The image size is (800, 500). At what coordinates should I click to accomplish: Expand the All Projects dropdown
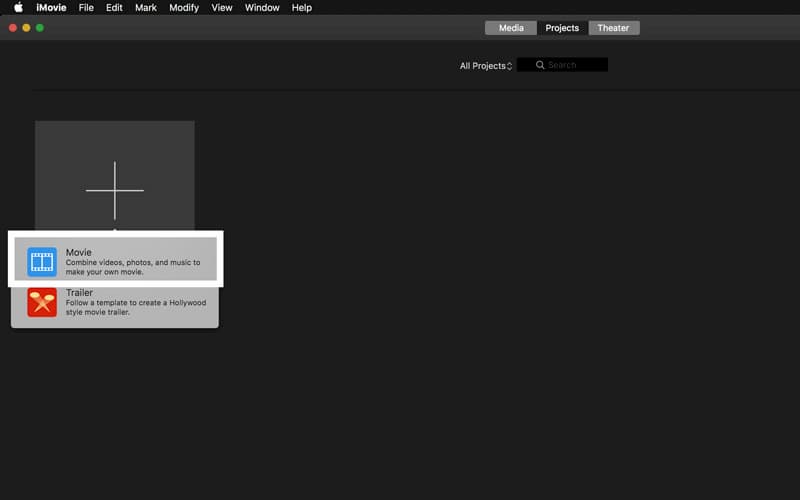(486, 66)
